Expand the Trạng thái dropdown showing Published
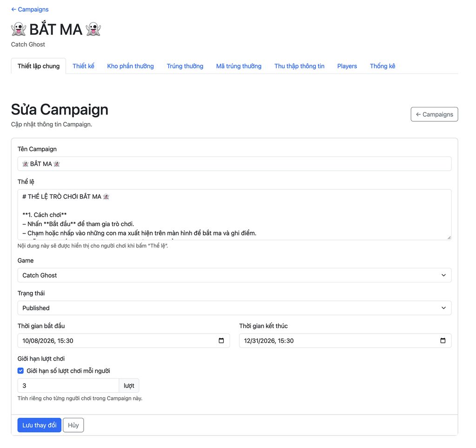The width and height of the screenshot is (476, 448). tap(234, 308)
